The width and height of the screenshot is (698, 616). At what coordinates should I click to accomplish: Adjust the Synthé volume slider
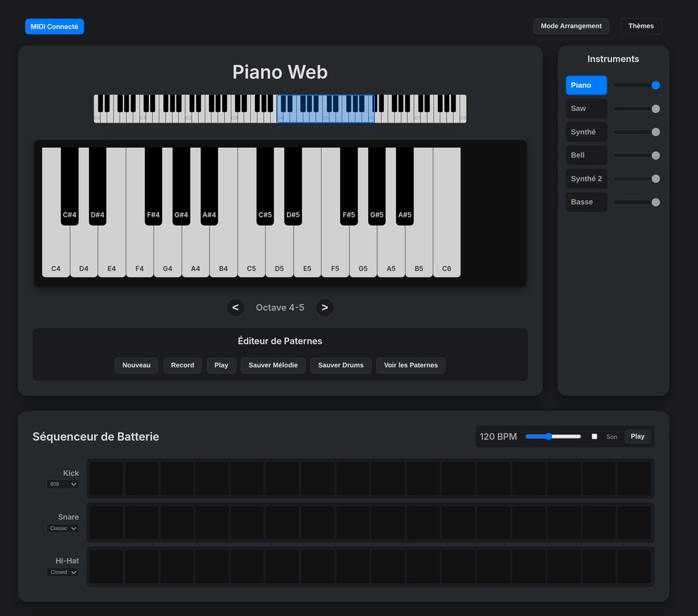point(636,132)
